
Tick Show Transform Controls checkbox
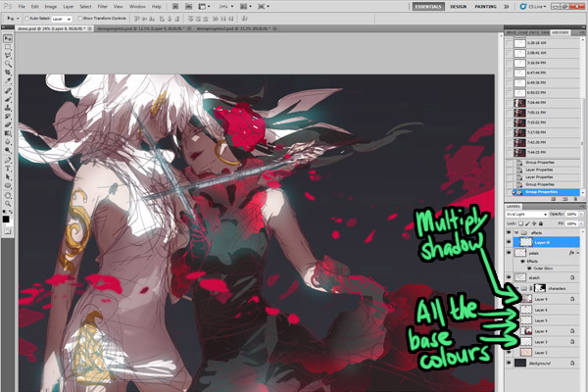point(80,18)
